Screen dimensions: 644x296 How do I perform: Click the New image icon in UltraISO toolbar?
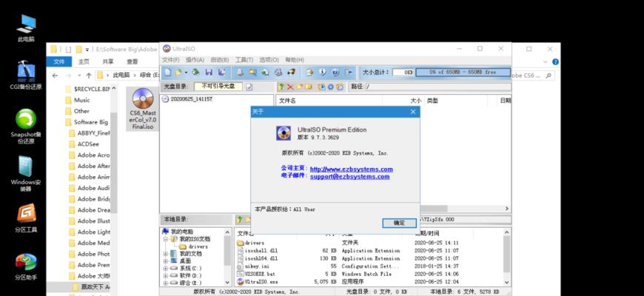(167, 73)
